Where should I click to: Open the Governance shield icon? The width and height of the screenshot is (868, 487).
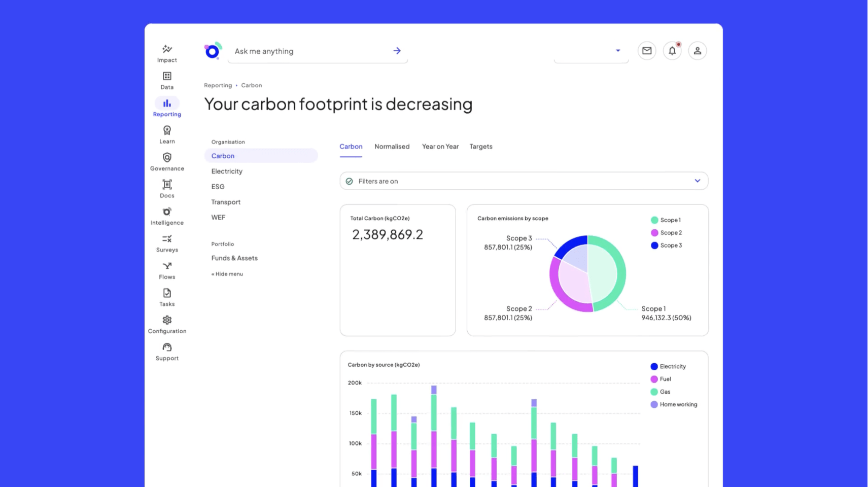167,157
